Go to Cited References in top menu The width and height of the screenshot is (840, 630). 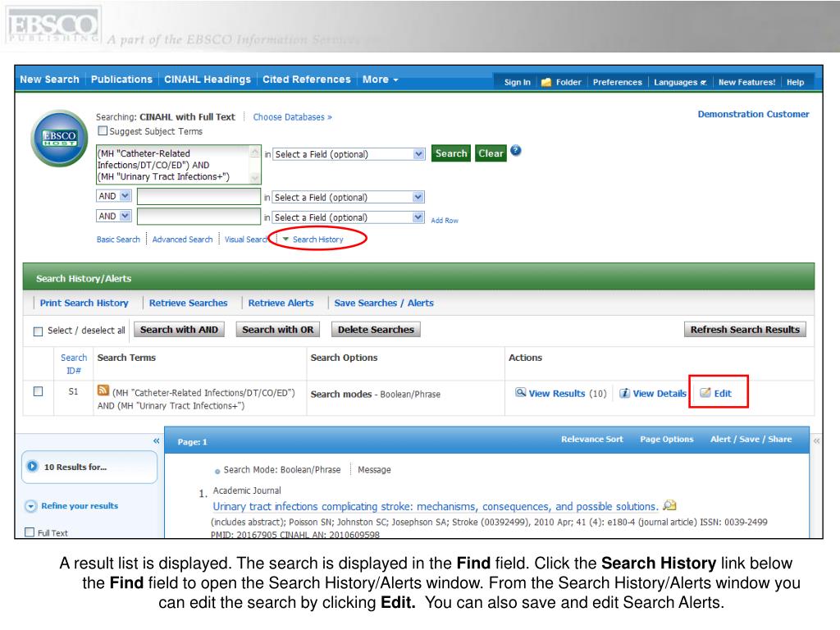pyautogui.click(x=306, y=80)
